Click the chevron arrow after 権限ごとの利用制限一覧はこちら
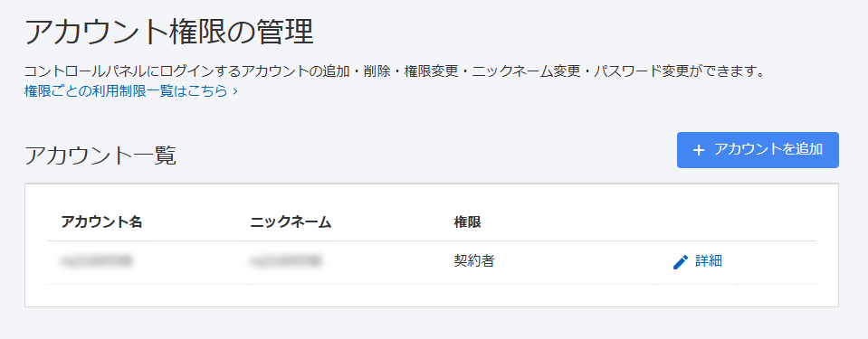 [236, 91]
